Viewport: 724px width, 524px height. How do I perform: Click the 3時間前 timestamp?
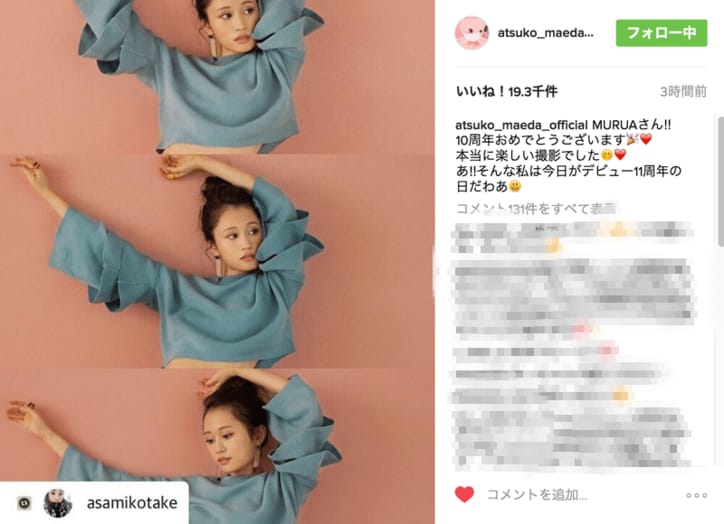pos(683,91)
